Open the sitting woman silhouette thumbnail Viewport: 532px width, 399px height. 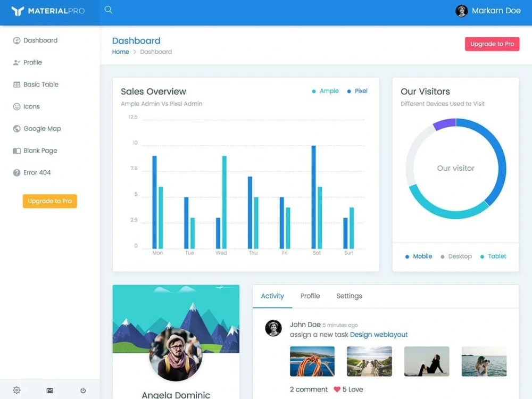coord(427,361)
